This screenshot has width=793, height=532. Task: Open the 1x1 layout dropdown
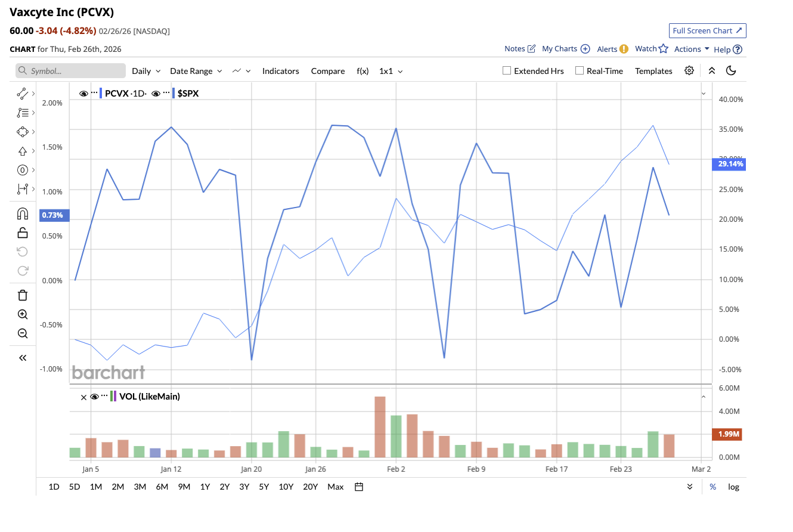pos(391,71)
